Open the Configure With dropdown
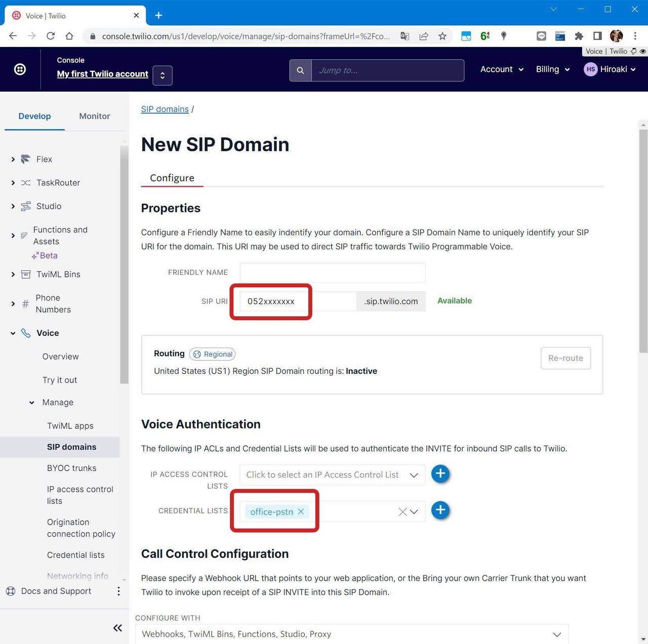This screenshot has width=648, height=644. [352, 634]
